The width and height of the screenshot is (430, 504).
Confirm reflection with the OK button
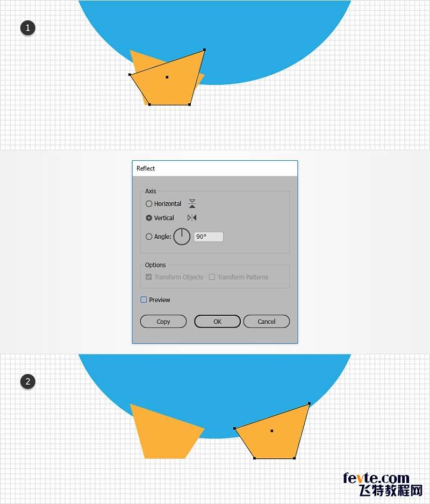[217, 322]
